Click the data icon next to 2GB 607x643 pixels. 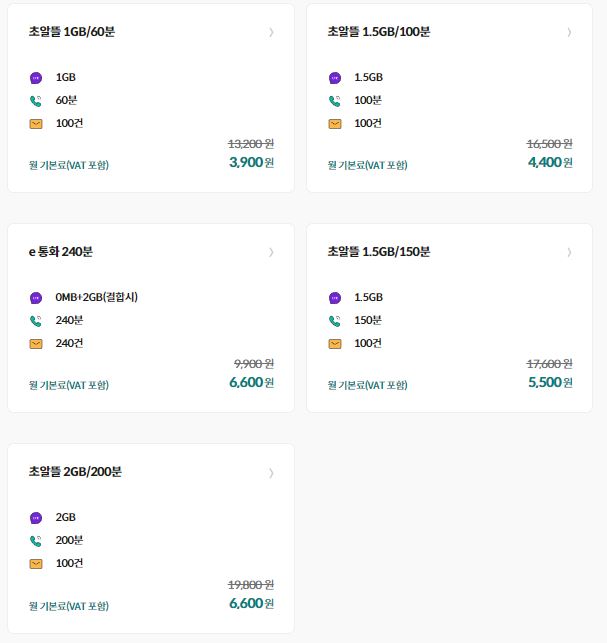tap(36, 518)
